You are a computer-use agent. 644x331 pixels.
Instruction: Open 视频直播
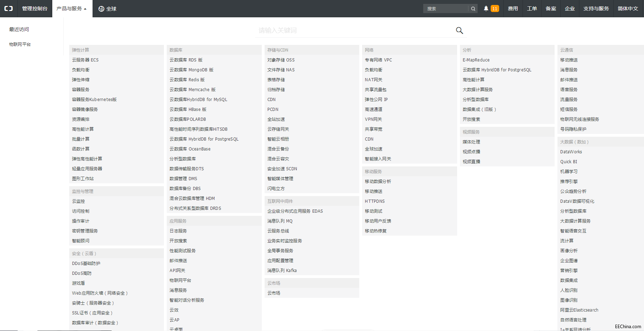coord(471,161)
